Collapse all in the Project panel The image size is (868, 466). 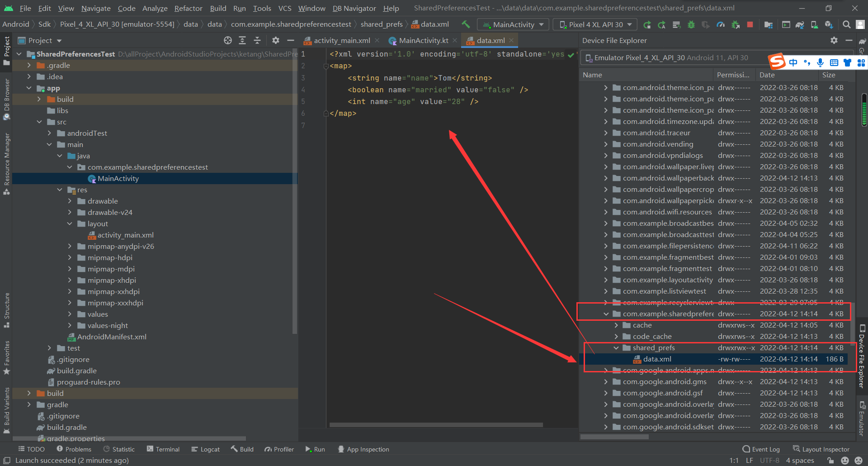[x=257, y=41]
